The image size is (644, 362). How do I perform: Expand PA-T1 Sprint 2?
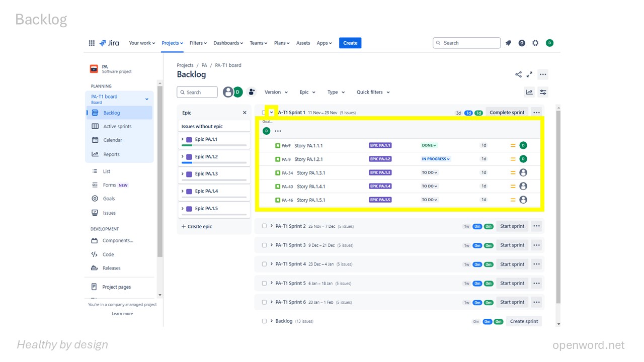(272, 226)
